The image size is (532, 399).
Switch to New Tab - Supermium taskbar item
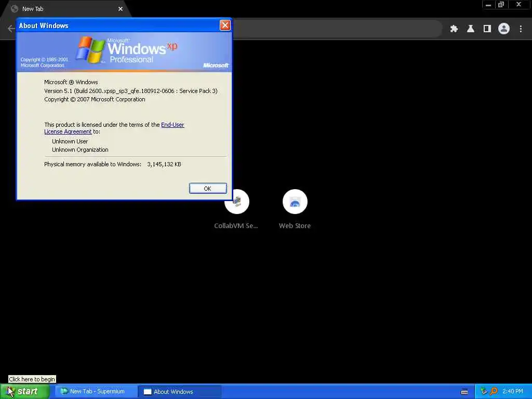(96, 392)
